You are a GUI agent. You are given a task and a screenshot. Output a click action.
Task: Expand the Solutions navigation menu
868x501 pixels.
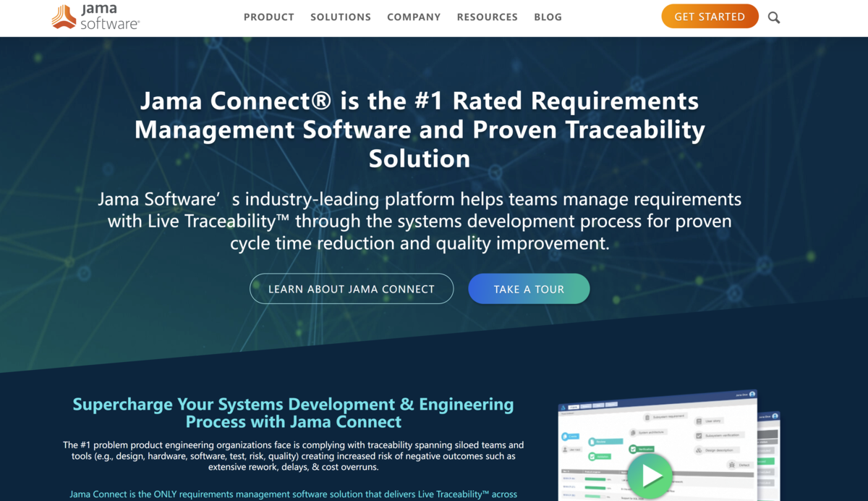point(341,17)
